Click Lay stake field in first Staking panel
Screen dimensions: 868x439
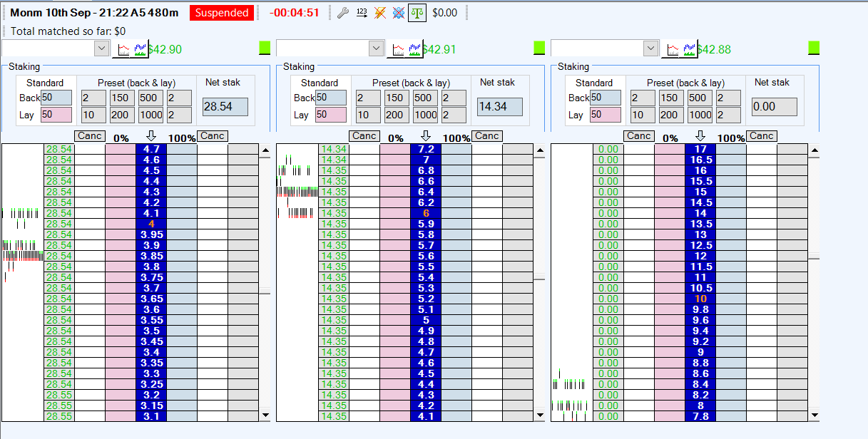click(56, 115)
